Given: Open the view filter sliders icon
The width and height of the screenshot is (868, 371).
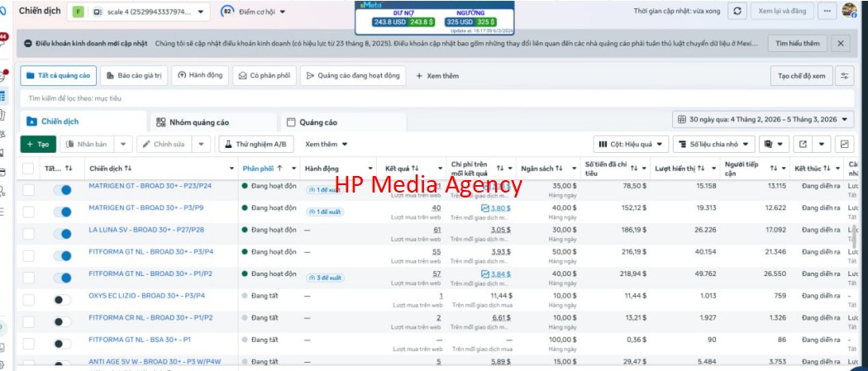Looking at the screenshot, I should click(844, 76).
